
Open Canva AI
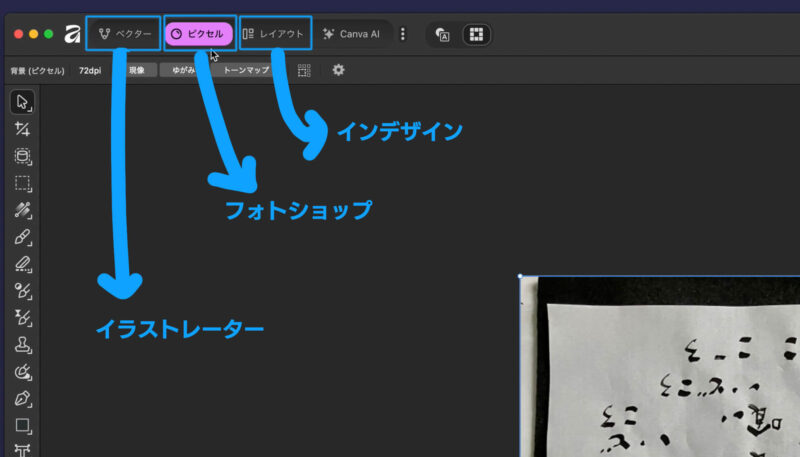(352, 34)
